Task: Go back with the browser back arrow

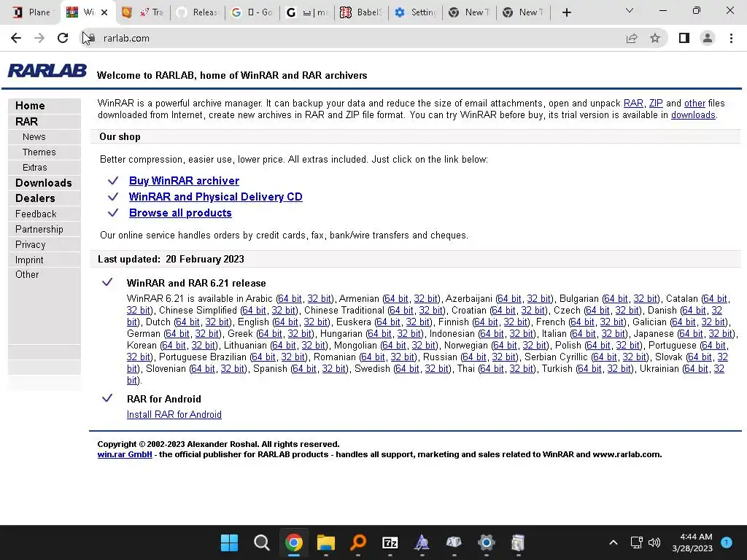Action: pyautogui.click(x=16, y=38)
